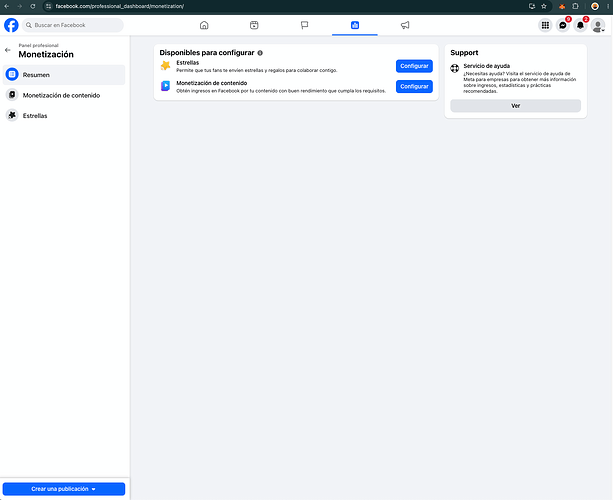This screenshot has height=500, width=613.
Task: Click the Monetización de contenido play icon
Action: coord(165,86)
